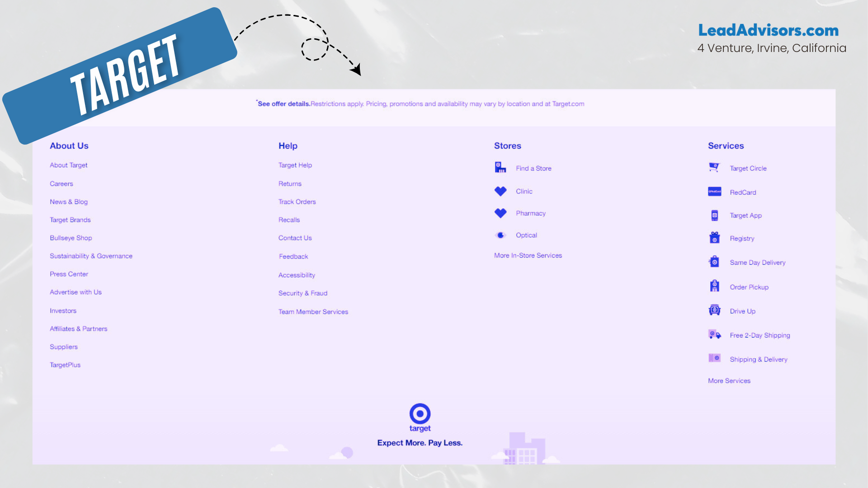Open Shipping & Delivery text link
868x488 pixels.
(x=759, y=360)
